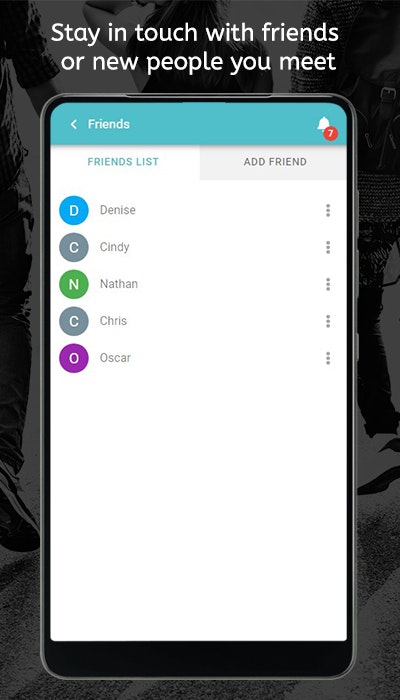Viewport: 400px width, 700px height.
Task: Switch to the Friends List tab
Action: (125, 162)
